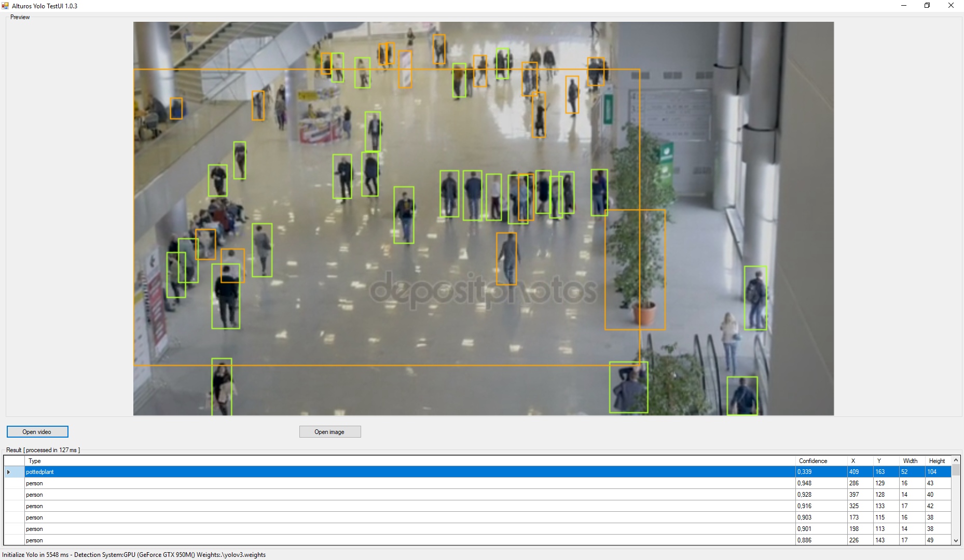964x560 pixels.
Task: Click cell Height value 104
Action: 938,472
